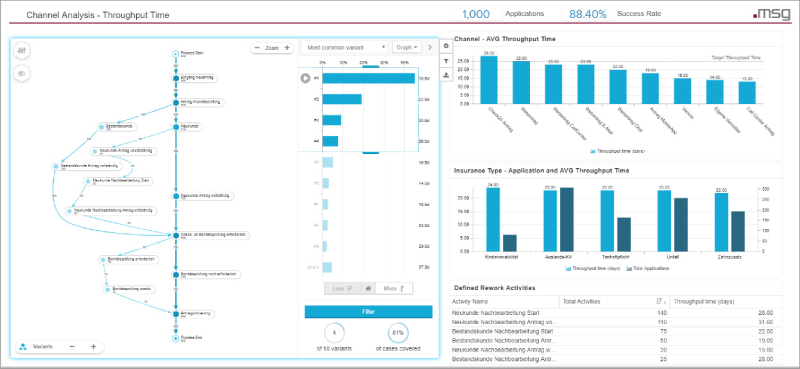Decrease variants with the Variants minus button
The image size is (800, 369).
[72, 347]
